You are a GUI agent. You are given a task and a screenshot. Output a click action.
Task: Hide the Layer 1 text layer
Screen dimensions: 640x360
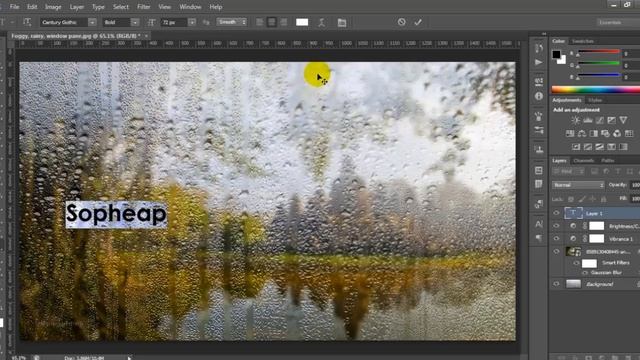pyautogui.click(x=556, y=213)
